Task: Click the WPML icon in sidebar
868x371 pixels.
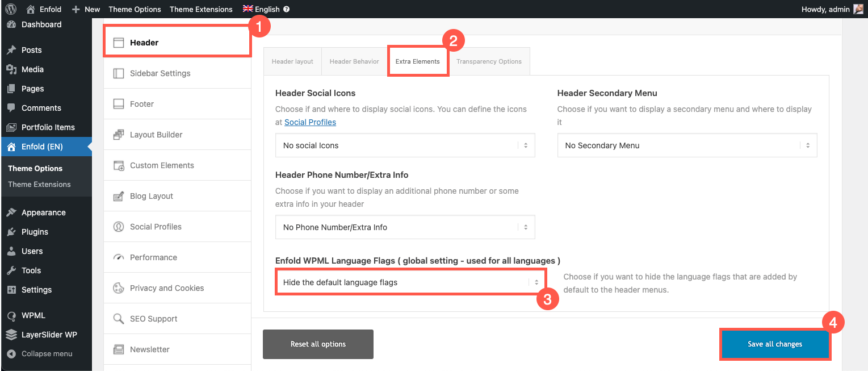Action: pos(11,315)
